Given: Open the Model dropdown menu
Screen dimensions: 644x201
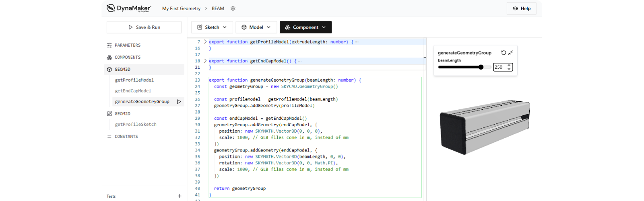Looking at the screenshot, I should [256, 27].
